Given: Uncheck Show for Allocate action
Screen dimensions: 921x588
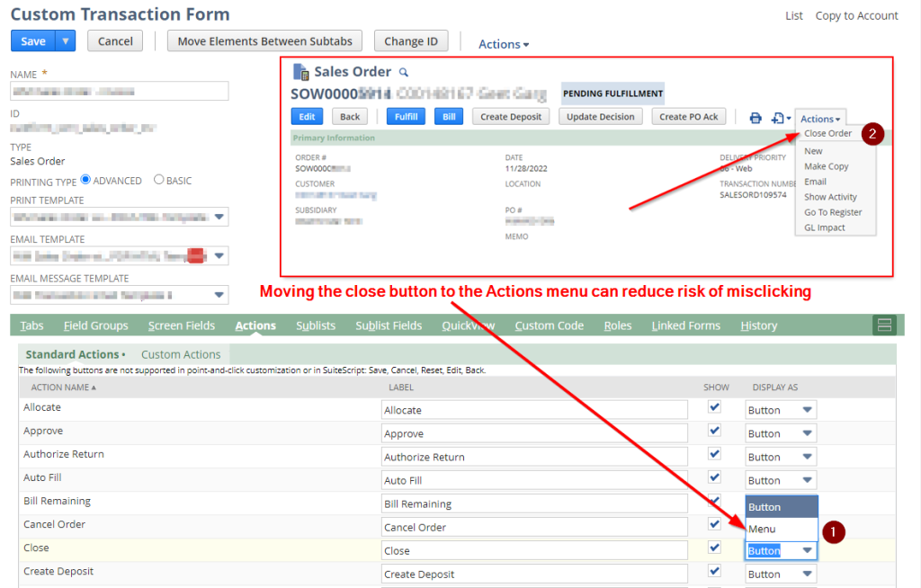Looking at the screenshot, I should pos(714,407).
